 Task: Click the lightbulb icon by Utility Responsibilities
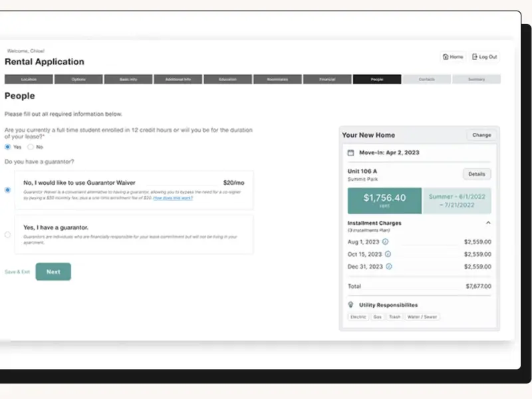pyautogui.click(x=350, y=305)
